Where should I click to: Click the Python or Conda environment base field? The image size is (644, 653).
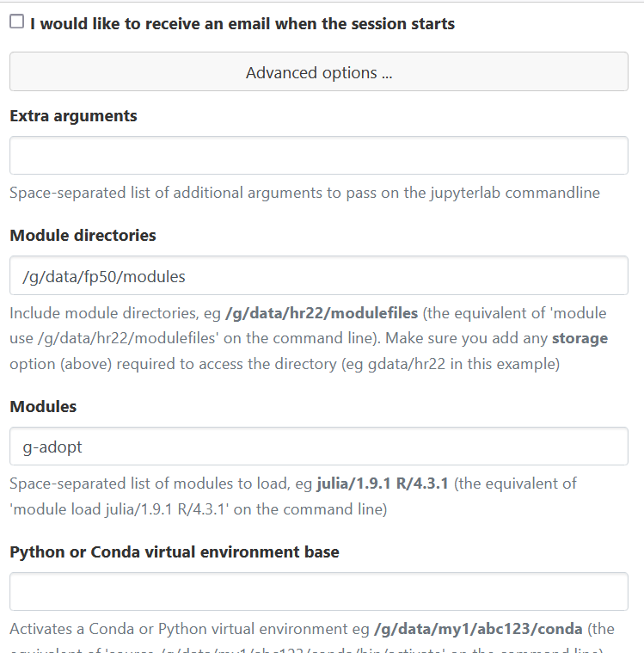click(x=319, y=592)
